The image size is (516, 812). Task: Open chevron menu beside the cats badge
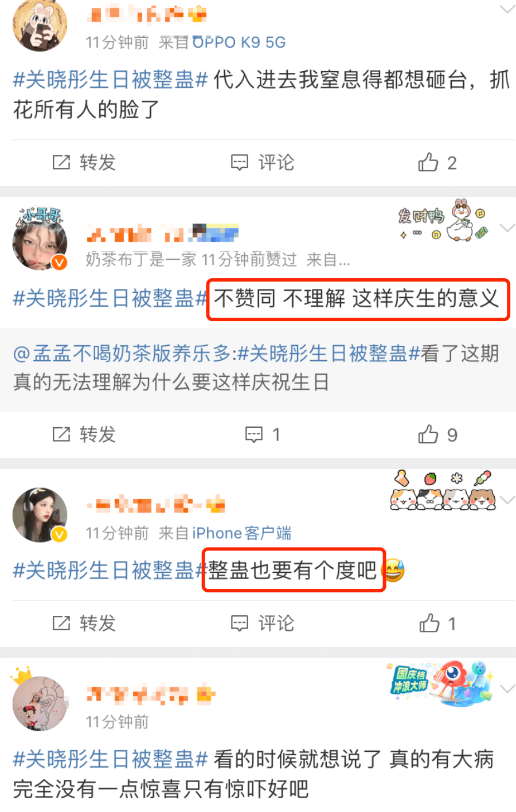tap(507, 500)
